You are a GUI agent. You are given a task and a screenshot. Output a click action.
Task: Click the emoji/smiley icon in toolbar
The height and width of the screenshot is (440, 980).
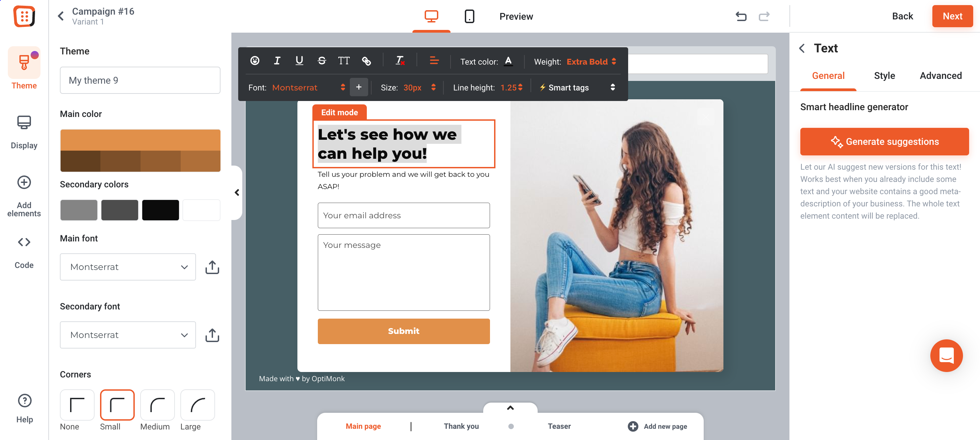click(255, 61)
